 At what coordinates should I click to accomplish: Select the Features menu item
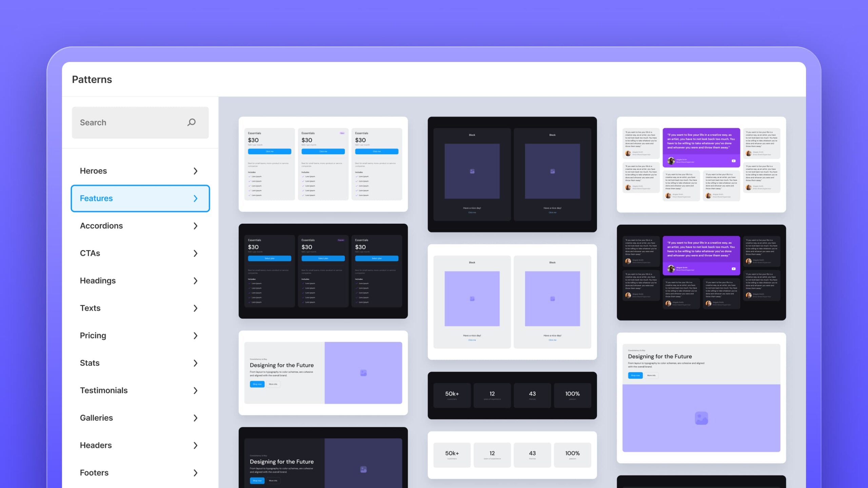pos(139,198)
